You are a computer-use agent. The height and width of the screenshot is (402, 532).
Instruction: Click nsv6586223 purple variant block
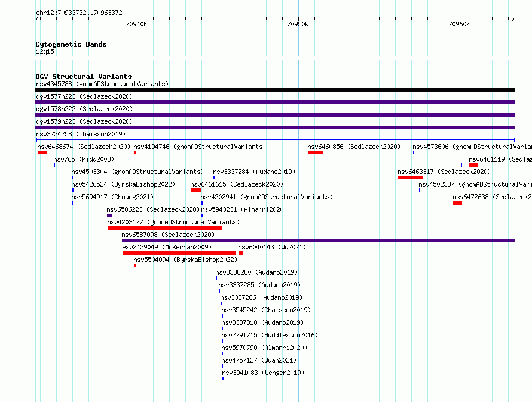click(109, 215)
